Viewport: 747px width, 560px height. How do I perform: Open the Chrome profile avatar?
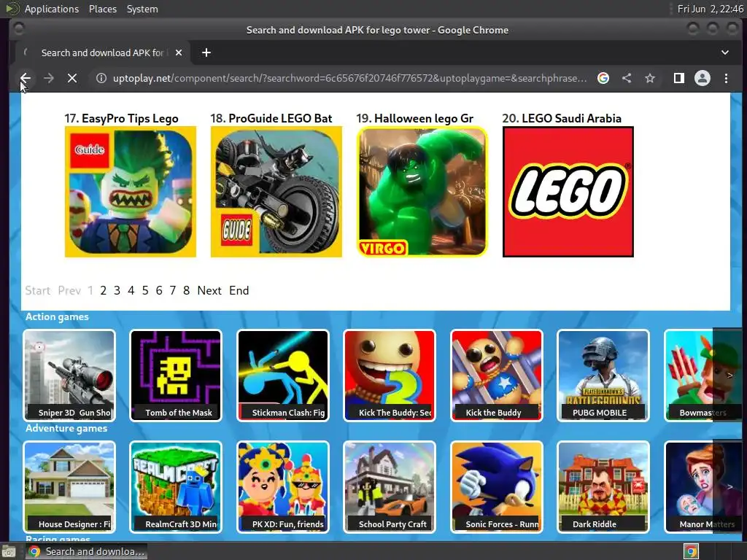click(x=703, y=78)
